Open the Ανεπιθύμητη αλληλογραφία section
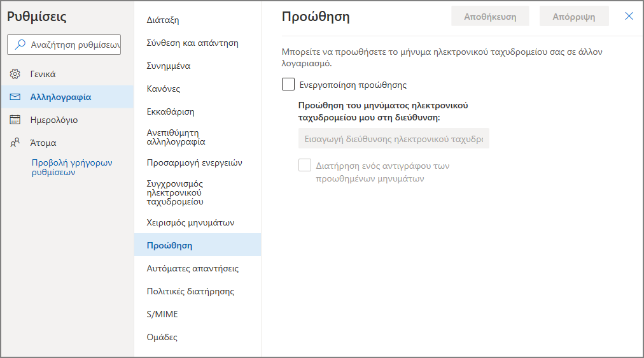The image size is (644, 358). tap(176, 138)
